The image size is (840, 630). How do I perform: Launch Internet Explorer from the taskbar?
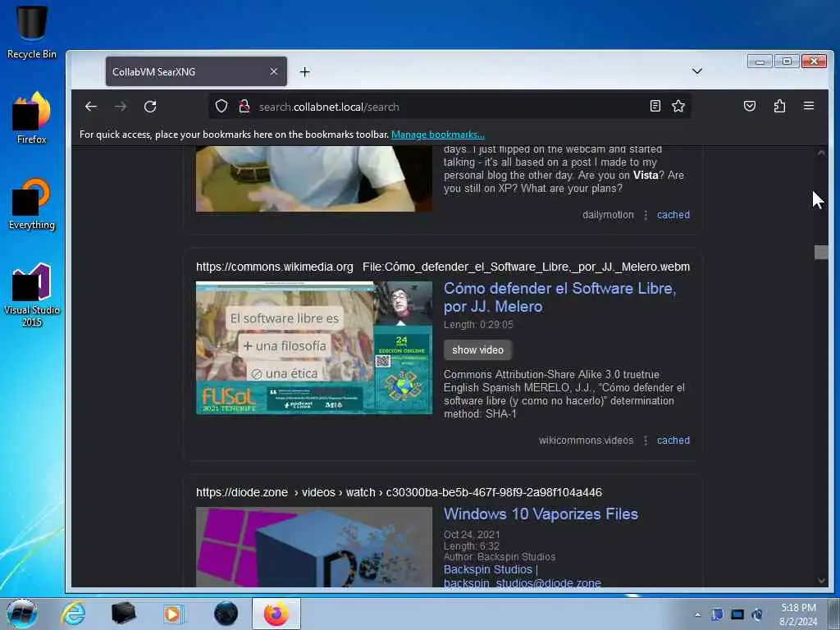click(73, 614)
